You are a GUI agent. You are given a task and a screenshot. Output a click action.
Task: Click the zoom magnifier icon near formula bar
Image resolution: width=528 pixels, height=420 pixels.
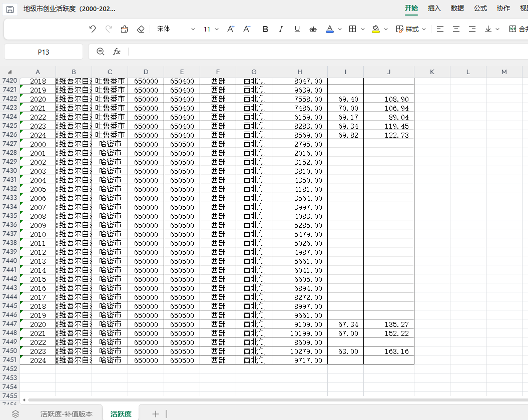[101, 52]
